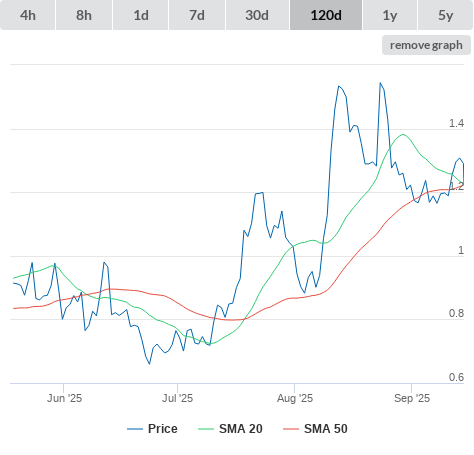Open the 7d time range view
Viewport: 474px width, 455px height.
(x=197, y=15)
